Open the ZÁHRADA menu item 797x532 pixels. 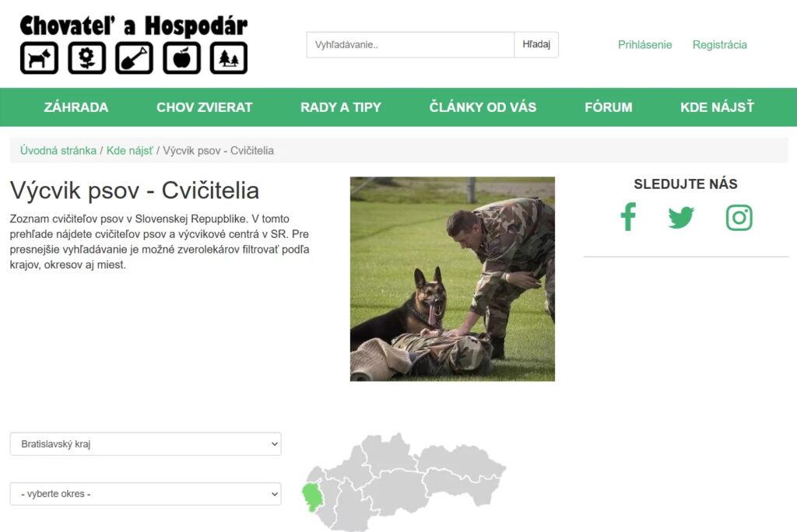pos(76,107)
